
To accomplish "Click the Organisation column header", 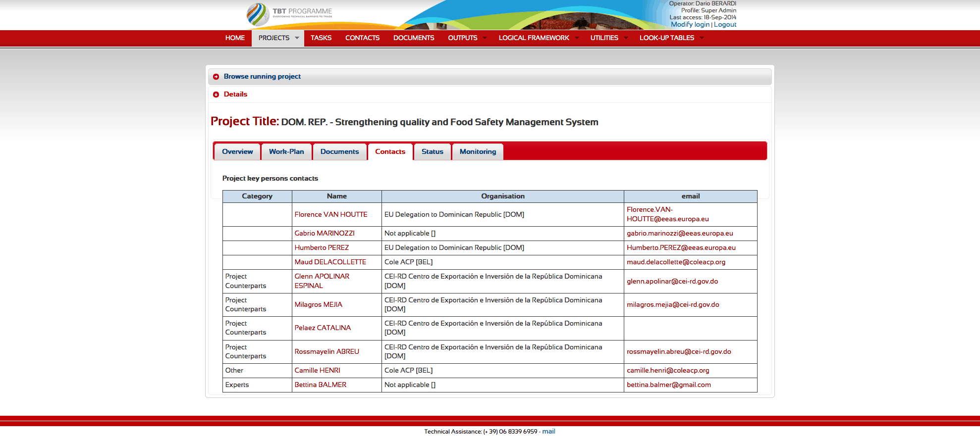I will 503,196.
